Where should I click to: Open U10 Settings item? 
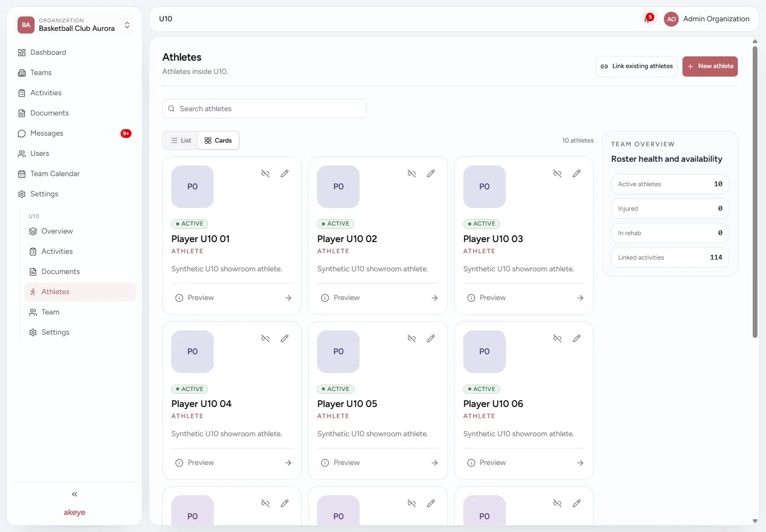pos(80,332)
